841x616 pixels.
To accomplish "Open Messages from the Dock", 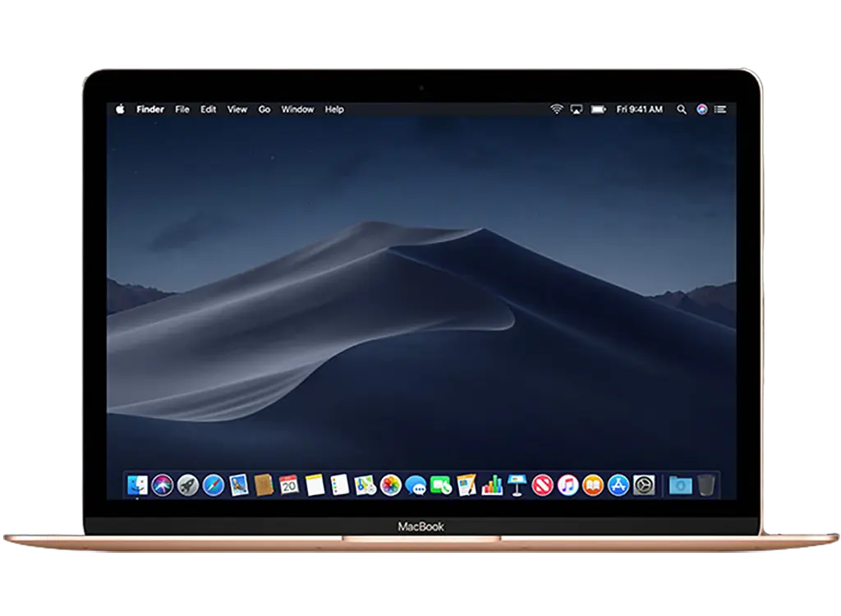I will tap(418, 486).
